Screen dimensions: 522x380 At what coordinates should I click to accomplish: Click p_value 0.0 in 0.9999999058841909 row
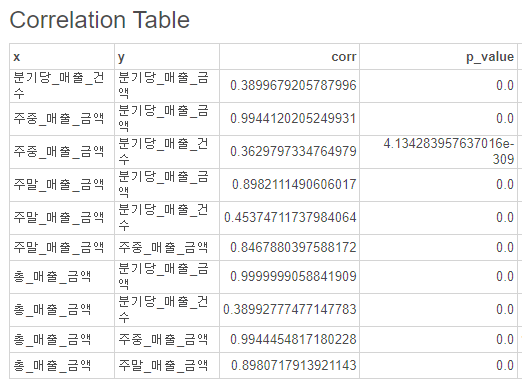point(505,276)
